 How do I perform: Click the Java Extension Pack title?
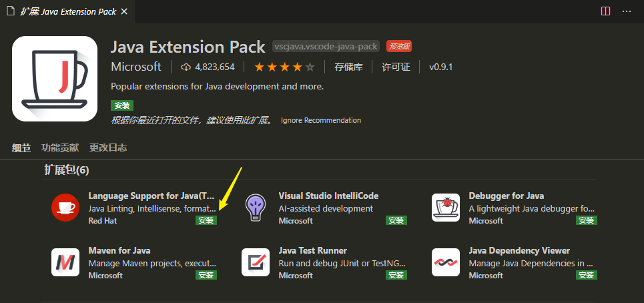[188, 47]
